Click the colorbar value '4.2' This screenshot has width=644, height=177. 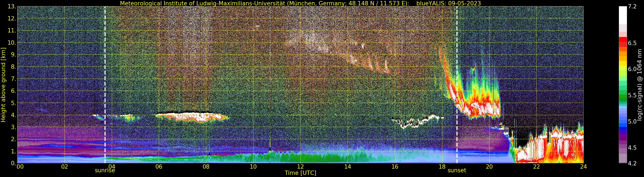point(632,163)
